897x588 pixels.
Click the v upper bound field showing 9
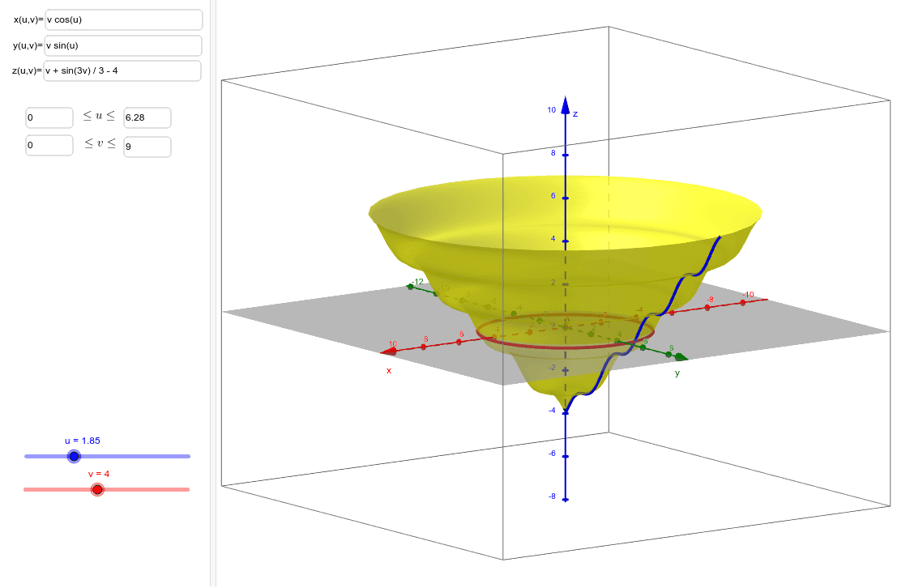[x=147, y=147]
